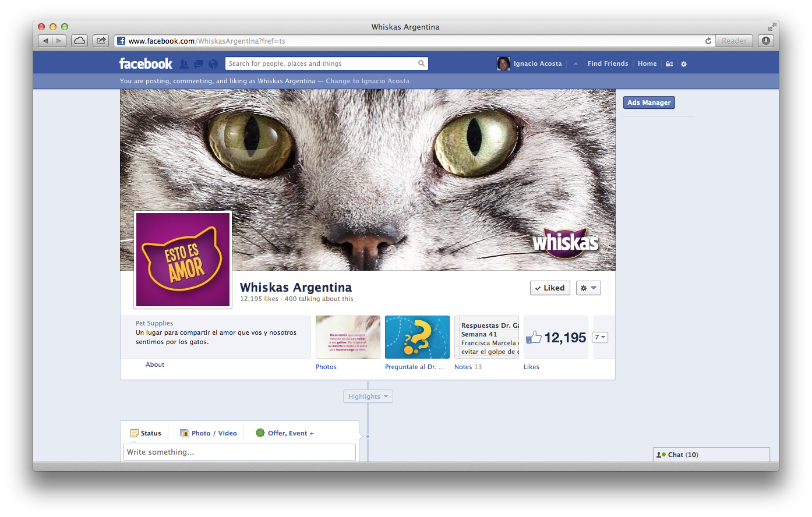Screen dimensions: 812x517
Task: Click Find Friends in the header
Action: pyautogui.click(x=608, y=64)
